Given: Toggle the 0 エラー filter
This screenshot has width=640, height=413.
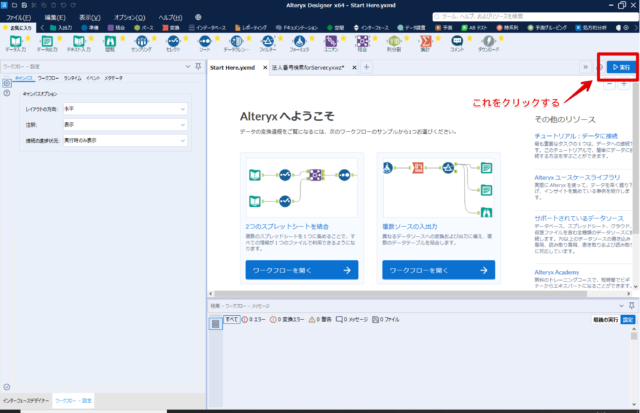Looking at the screenshot, I should 253,320.
